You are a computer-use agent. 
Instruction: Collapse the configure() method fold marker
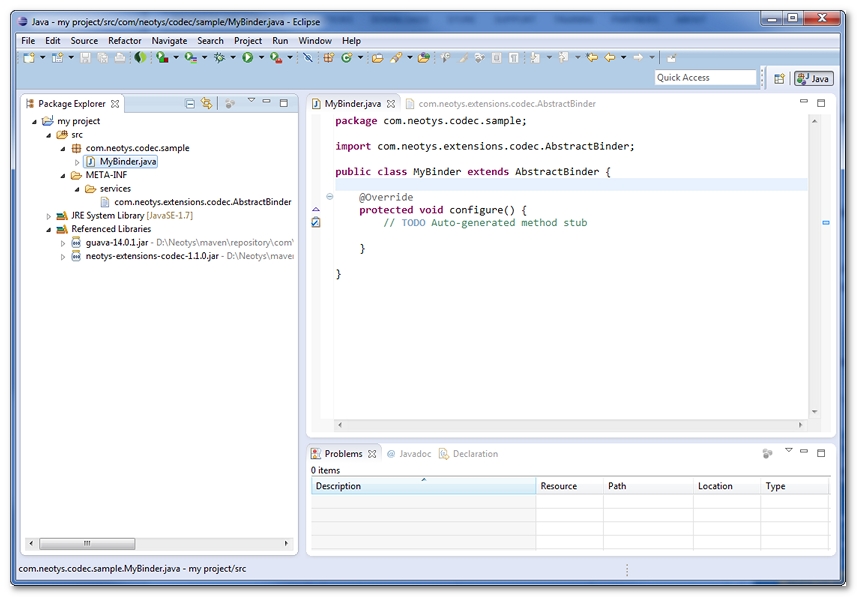(330, 197)
